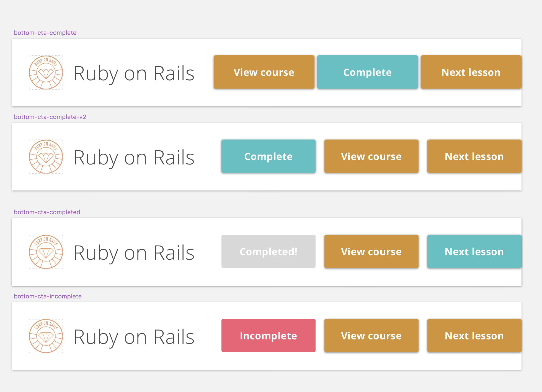The width and height of the screenshot is (542, 392).
Task: Click the teal Complete button in bottom-cta-complete-v2
Action: (268, 156)
